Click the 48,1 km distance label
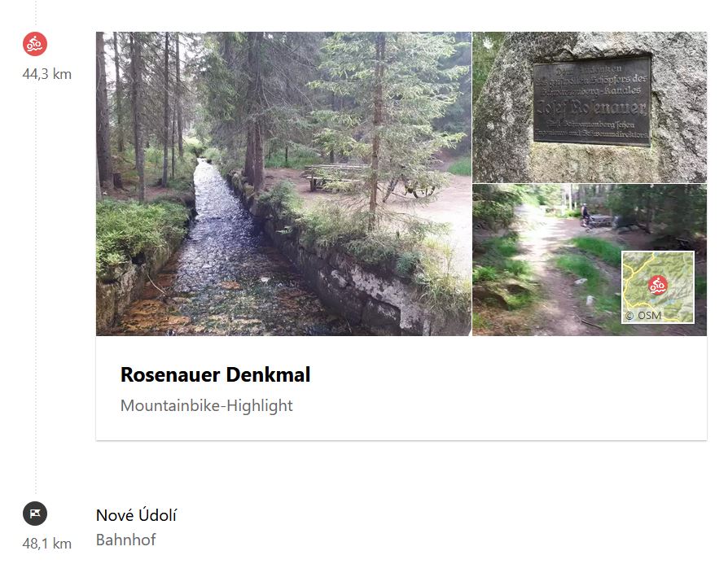 click(x=47, y=544)
